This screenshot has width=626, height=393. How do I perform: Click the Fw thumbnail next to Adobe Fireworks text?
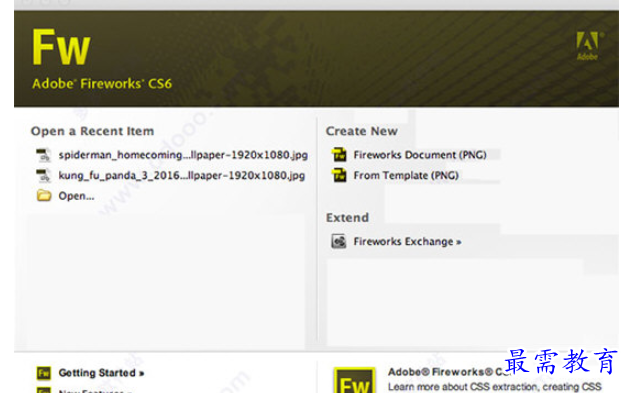pos(355,380)
